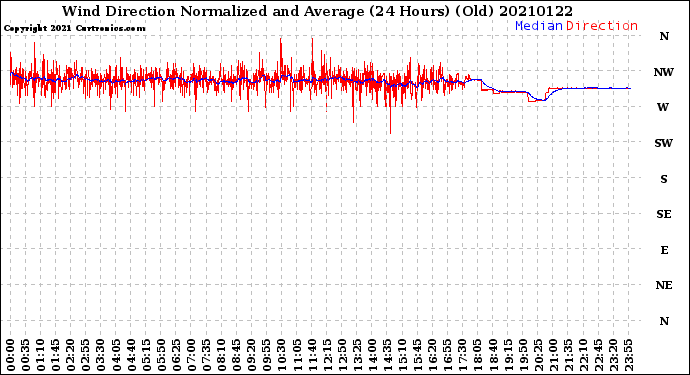The width and height of the screenshot is (690, 375).
Task: Click the 11:40 time label
Action: coord(312,355)
